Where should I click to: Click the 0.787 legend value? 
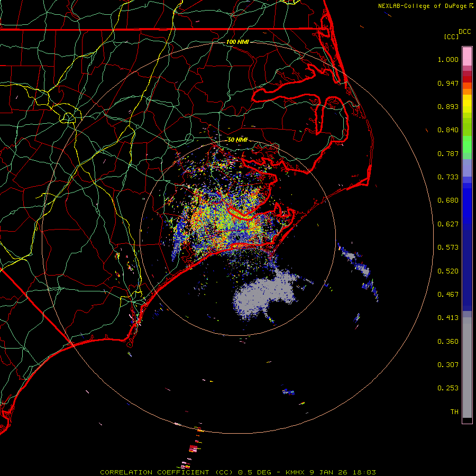pyautogui.click(x=448, y=153)
